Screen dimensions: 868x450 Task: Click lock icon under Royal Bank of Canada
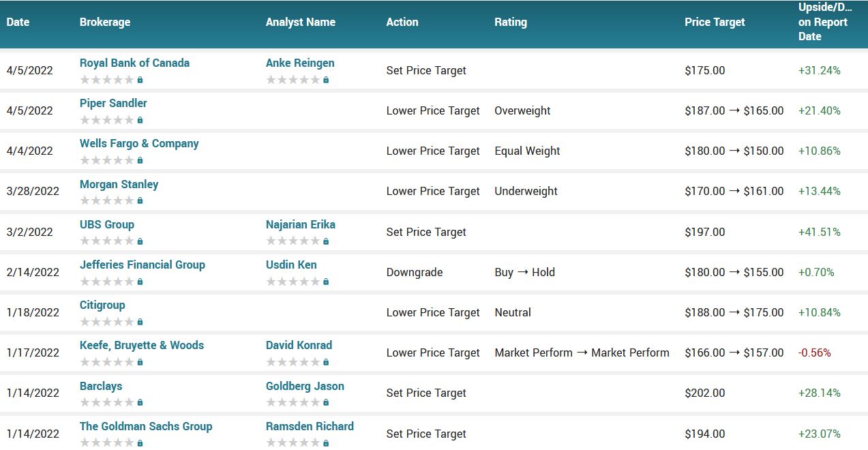(140, 80)
